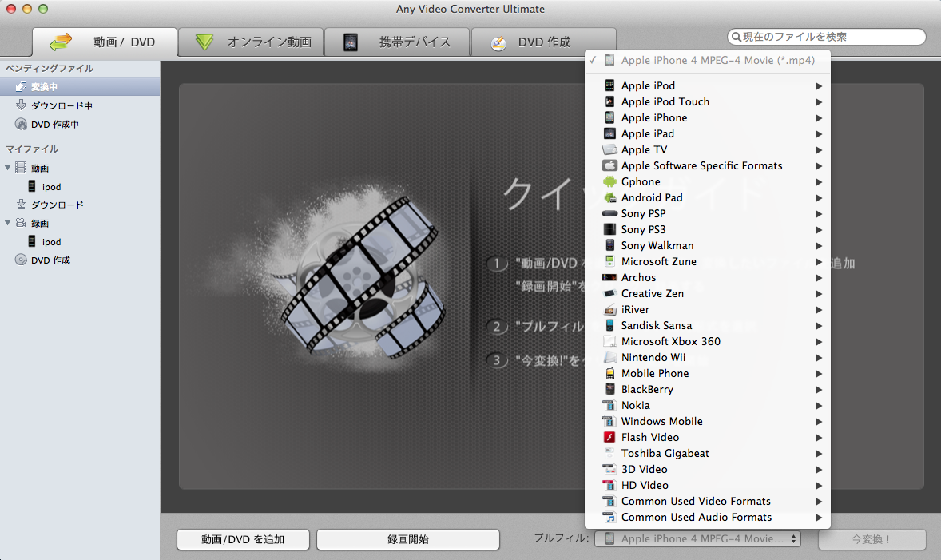Expand the Toshiba Gigabeat submenu arrow
The height and width of the screenshot is (560, 941).
819,453
